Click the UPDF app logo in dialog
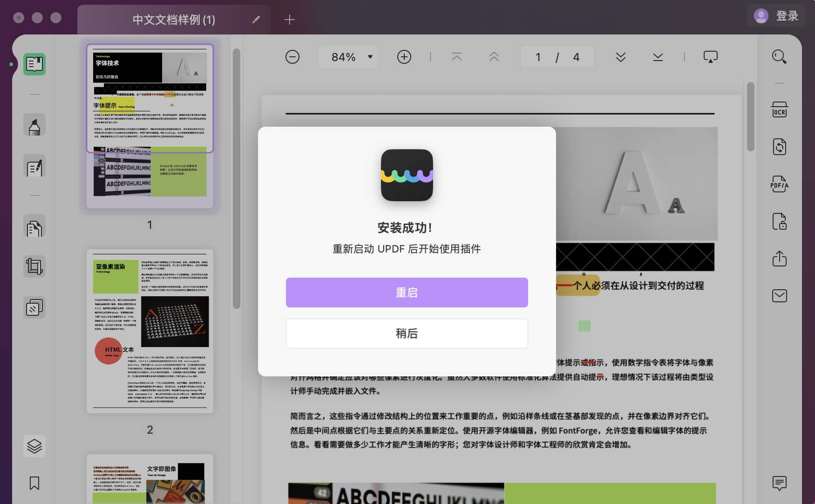 tap(407, 175)
